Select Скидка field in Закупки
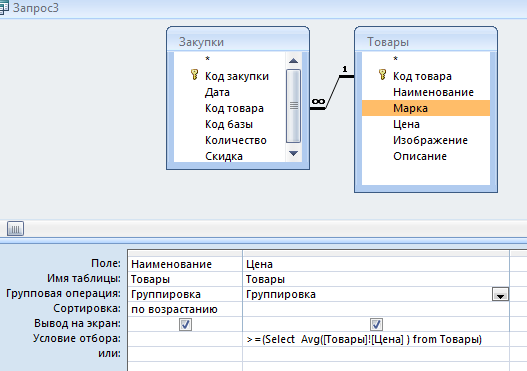This screenshot has height=371, width=527. pyautogui.click(x=224, y=156)
